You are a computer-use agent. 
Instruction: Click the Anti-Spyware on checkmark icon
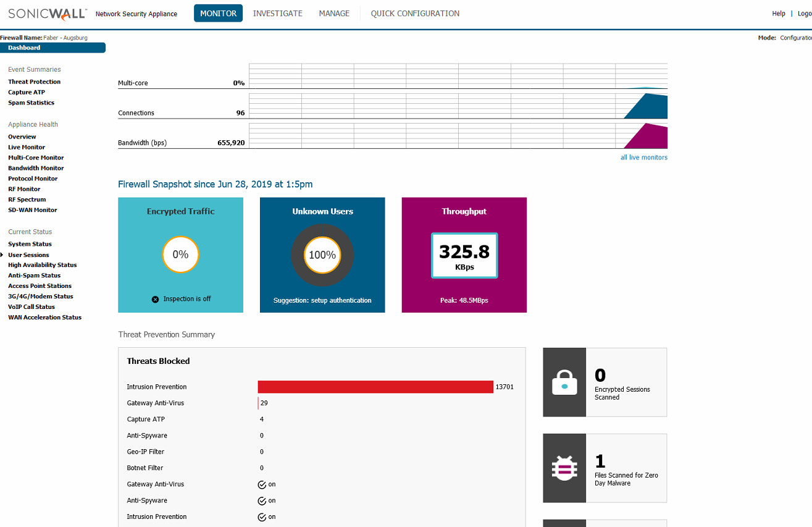coord(262,500)
